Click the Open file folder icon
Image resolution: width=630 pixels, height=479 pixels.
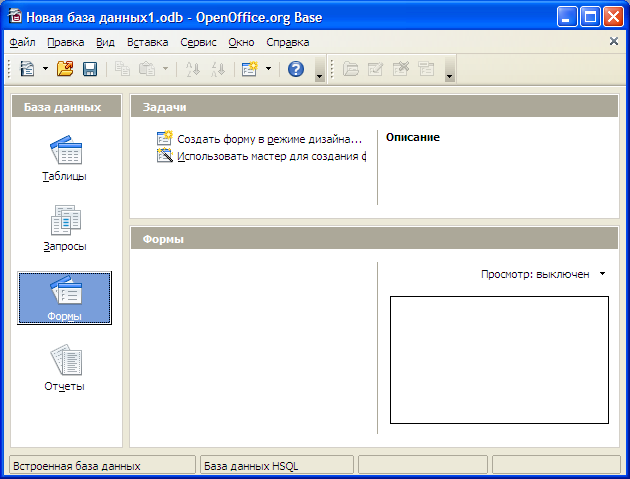pyautogui.click(x=65, y=69)
